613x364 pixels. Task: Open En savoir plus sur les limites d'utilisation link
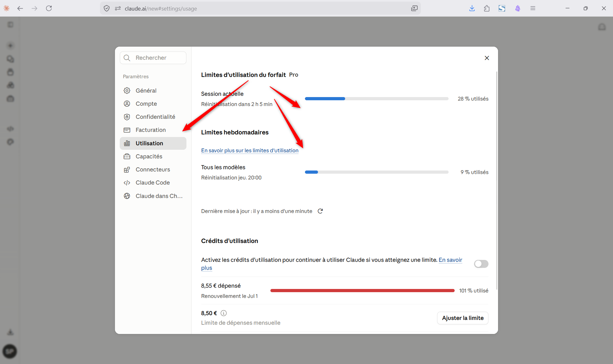[x=250, y=150]
